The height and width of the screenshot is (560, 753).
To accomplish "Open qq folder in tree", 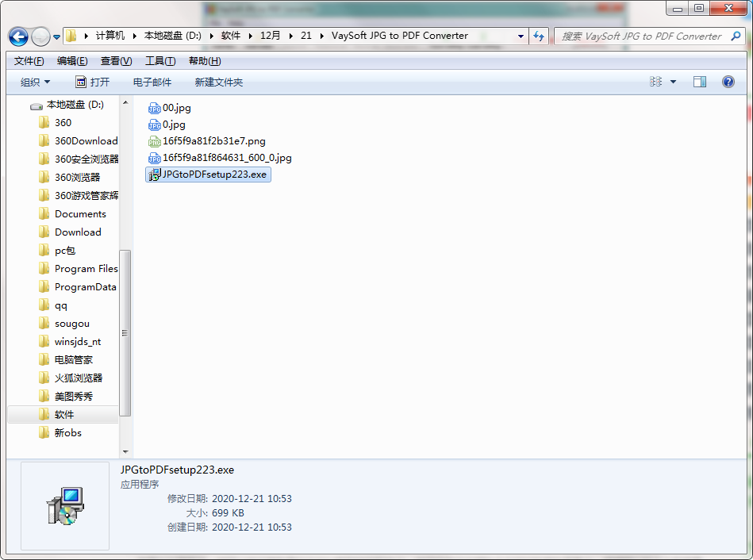I will 53,305.
